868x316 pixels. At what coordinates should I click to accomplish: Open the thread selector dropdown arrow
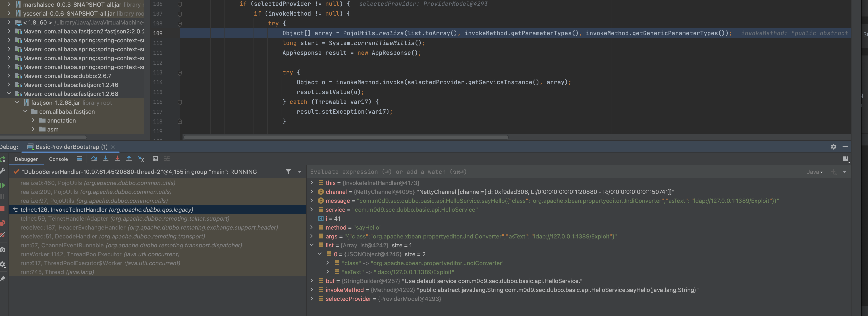click(299, 172)
